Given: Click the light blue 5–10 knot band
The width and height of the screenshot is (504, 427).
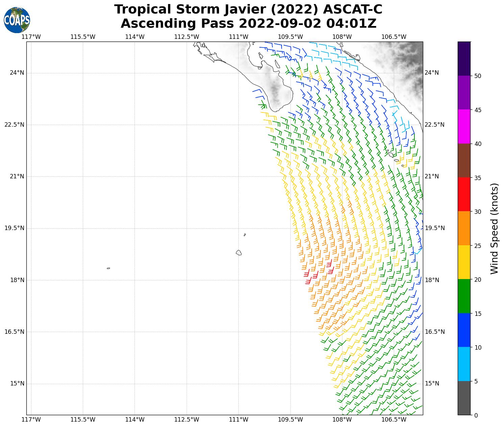Looking at the screenshot, I should [464, 364].
